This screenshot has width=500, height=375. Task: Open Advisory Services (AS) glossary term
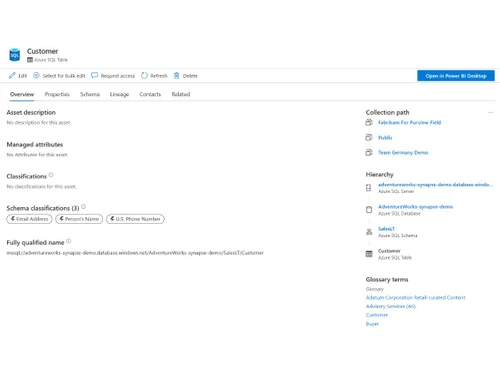391,306
